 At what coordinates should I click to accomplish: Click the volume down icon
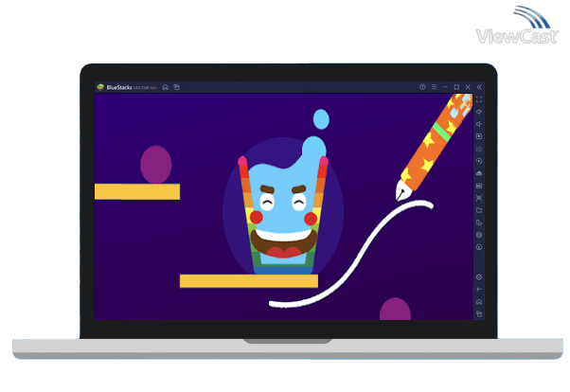[479, 124]
